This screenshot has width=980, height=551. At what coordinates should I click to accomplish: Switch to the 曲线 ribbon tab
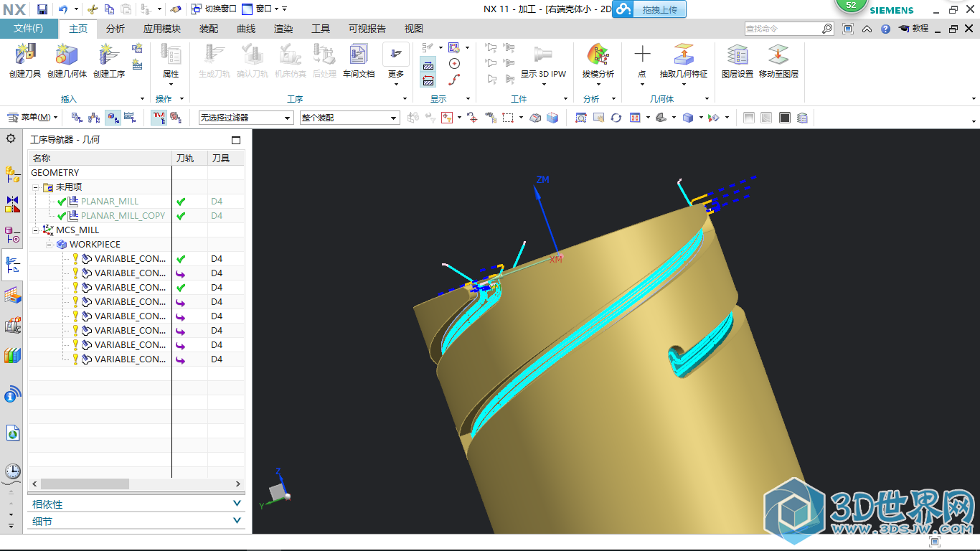(246, 29)
